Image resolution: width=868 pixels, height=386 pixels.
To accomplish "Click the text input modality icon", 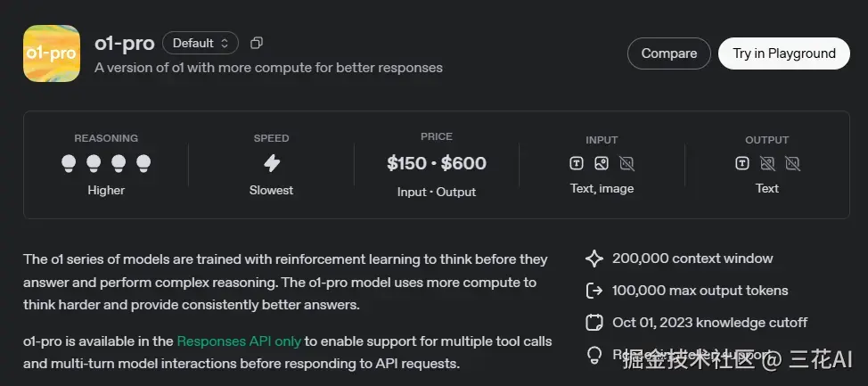I will pyautogui.click(x=577, y=163).
